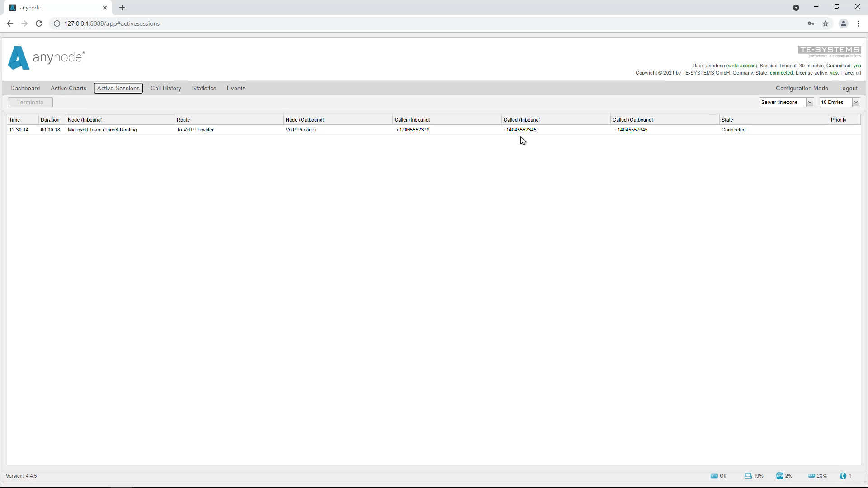Sort the table by the Duration column header
Screen dimensions: 868x488
coord(50,120)
